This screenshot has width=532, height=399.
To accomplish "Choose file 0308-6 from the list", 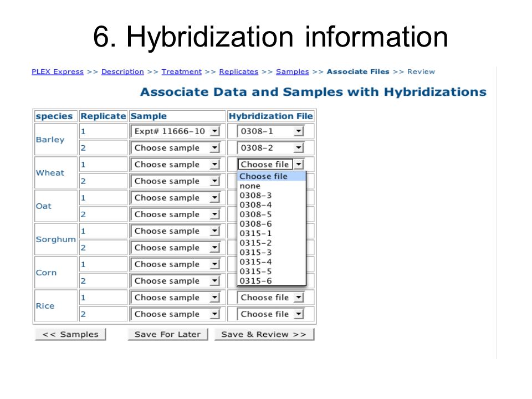I will (272, 223).
